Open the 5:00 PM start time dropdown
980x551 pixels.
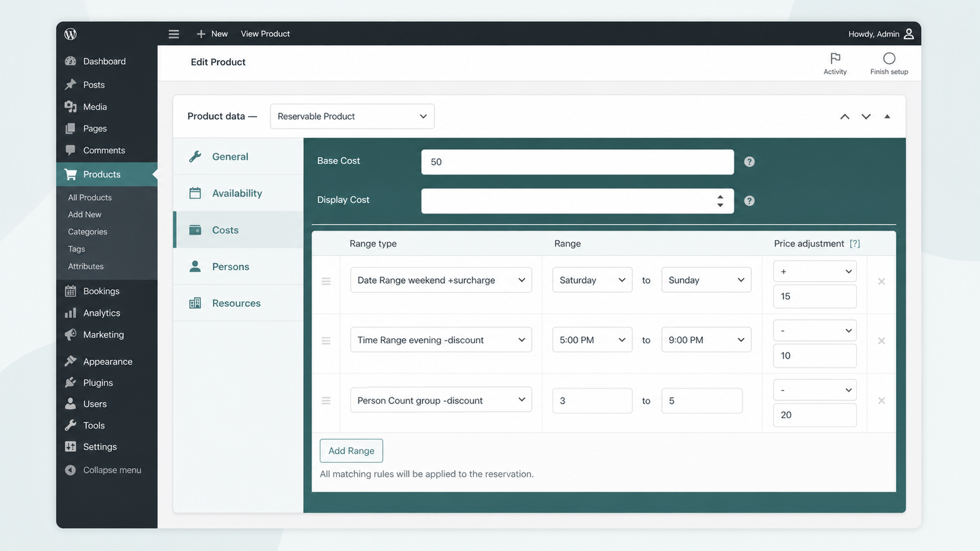click(592, 340)
